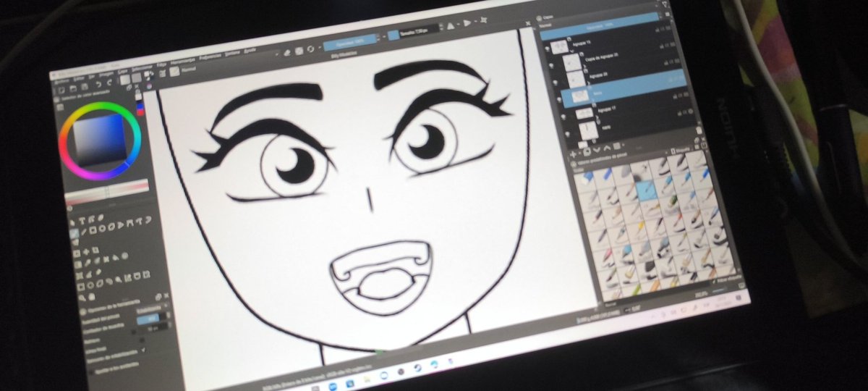Click the redo arrow in the toolbar
The width and height of the screenshot is (868, 391).
click(109, 82)
